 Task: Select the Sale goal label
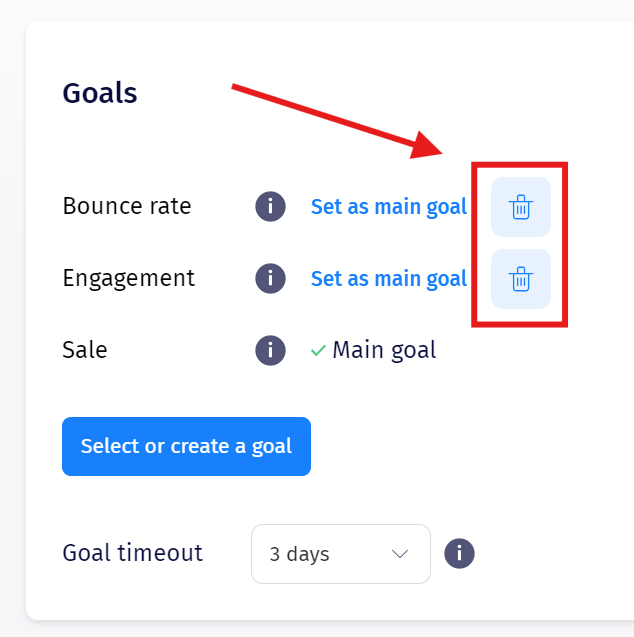click(x=85, y=350)
